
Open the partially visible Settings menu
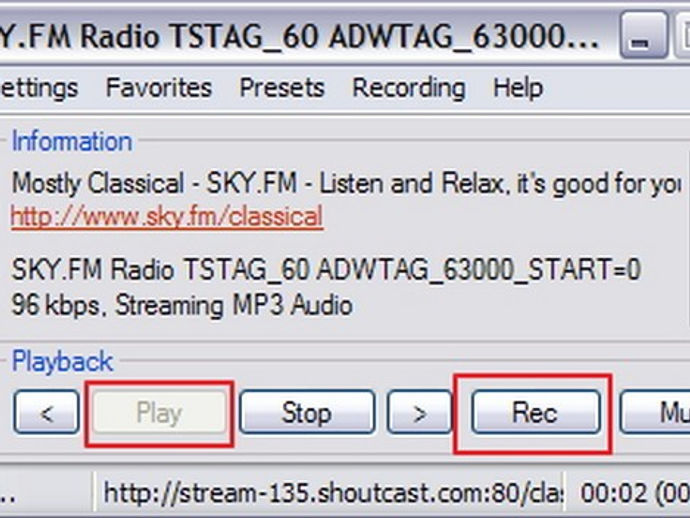click(x=39, y=88)
